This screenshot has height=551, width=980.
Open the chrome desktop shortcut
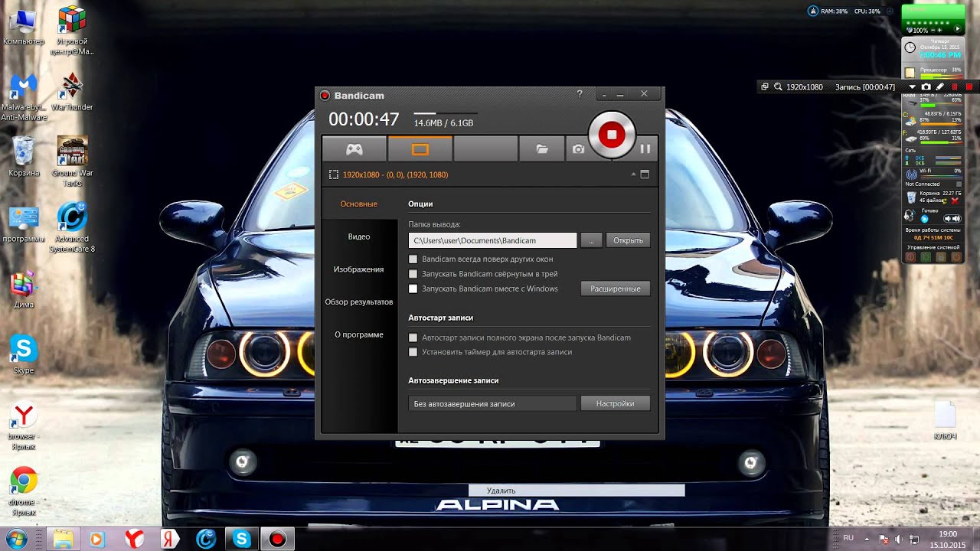pyautogui.click(x=24, y=491)
